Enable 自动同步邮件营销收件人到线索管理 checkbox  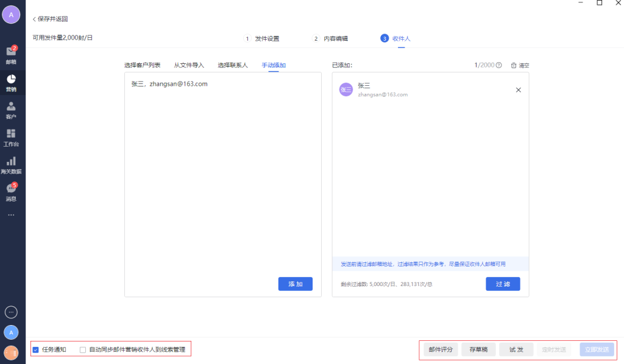pos(83,350)
